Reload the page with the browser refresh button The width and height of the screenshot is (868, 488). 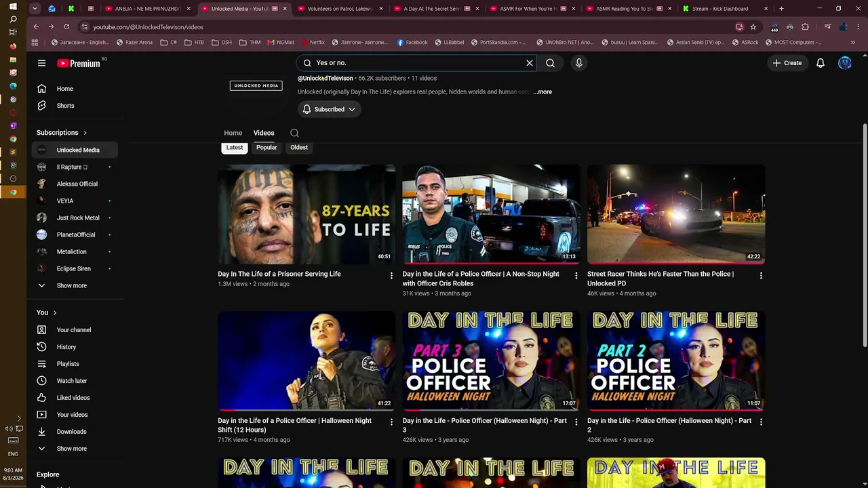[66, 26]
